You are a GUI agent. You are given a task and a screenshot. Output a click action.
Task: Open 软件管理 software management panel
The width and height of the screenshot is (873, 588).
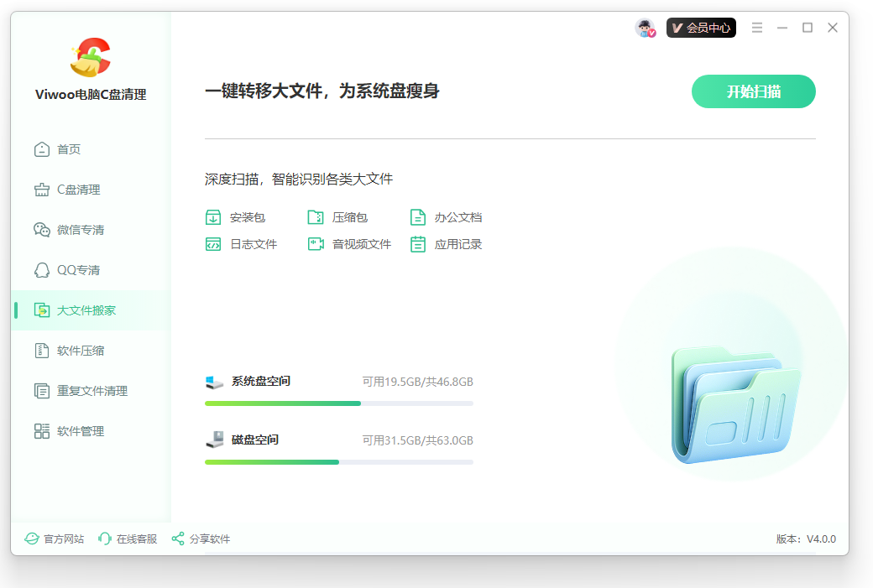click(x=81, y=430)
